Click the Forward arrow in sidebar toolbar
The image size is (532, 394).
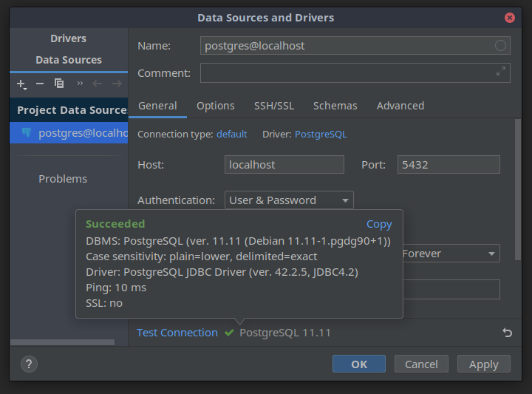[x=117, y=84]
